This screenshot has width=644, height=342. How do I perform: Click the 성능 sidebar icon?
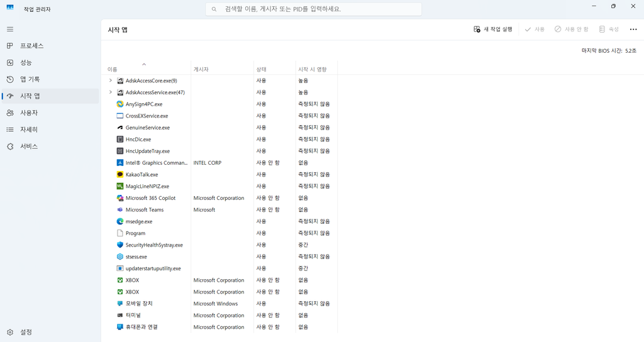point(10,62)
